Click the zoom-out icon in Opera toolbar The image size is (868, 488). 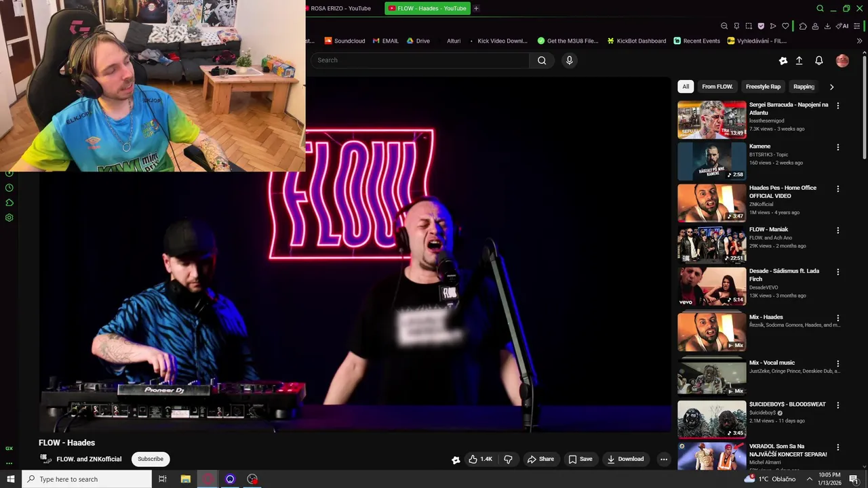pyautogui.click(x=724, y=26)
